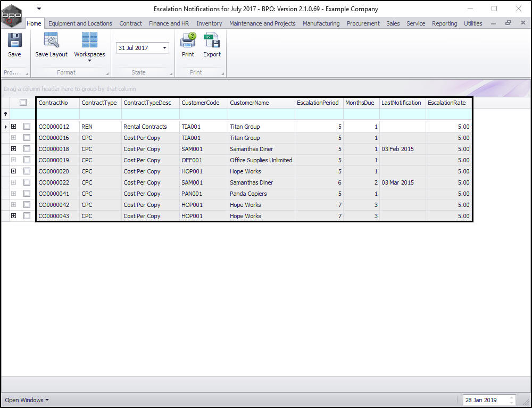
Task: Open the Sales tab
Action: click(393, 23)
